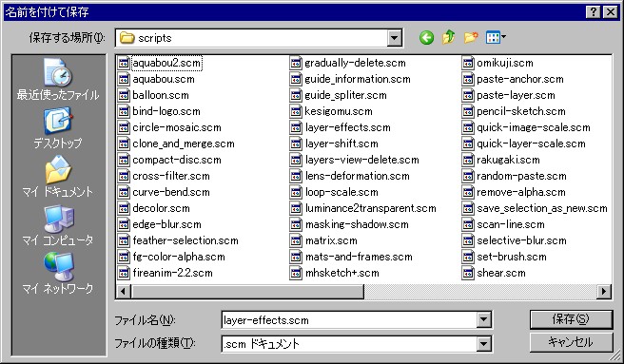Select file name loop-scale.scm
The width and height of the screenshot is (624, 364).
[x=341, y=192]
